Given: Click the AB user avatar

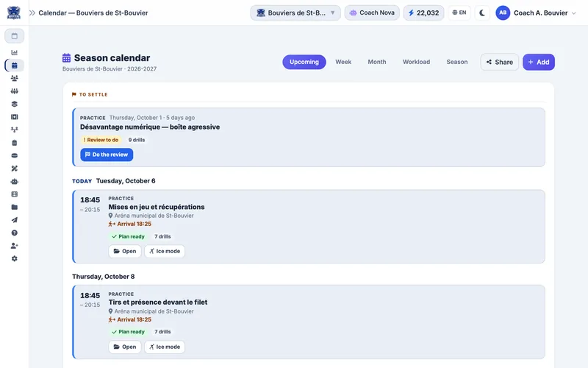Looking at the screenshot, I should coord(503,13).
